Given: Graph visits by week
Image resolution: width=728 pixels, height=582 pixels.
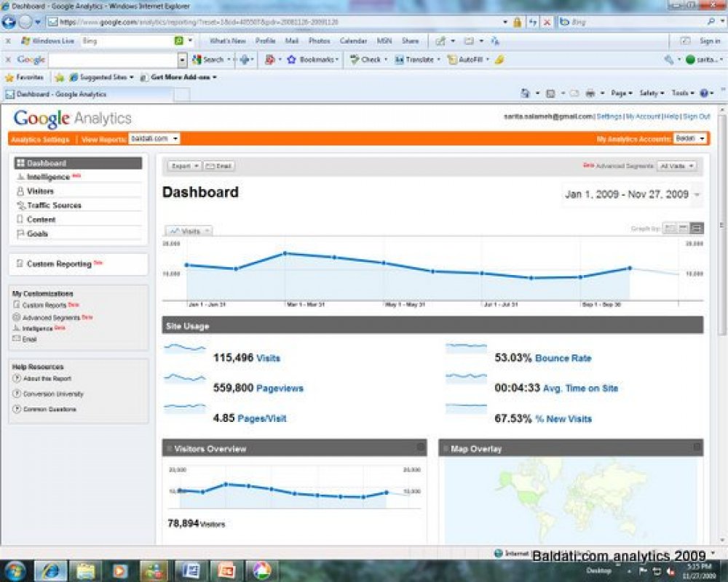Looking at the screenshot, I should click(683, 228).
